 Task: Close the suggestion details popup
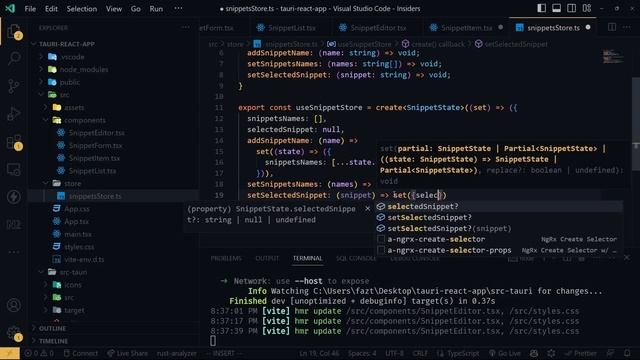(367, 209)
